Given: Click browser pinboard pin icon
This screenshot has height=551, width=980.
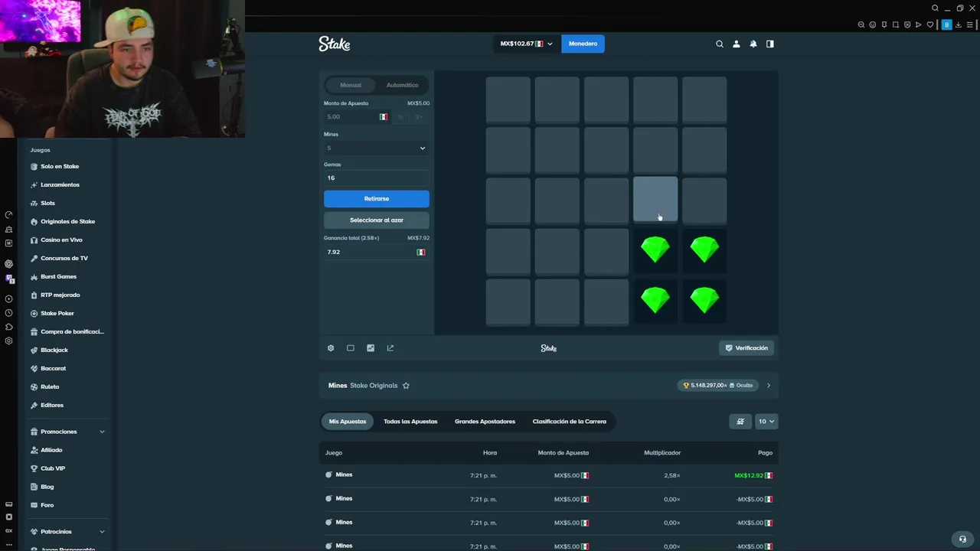Looking at the screenshot, I should (x=884, y=24).
